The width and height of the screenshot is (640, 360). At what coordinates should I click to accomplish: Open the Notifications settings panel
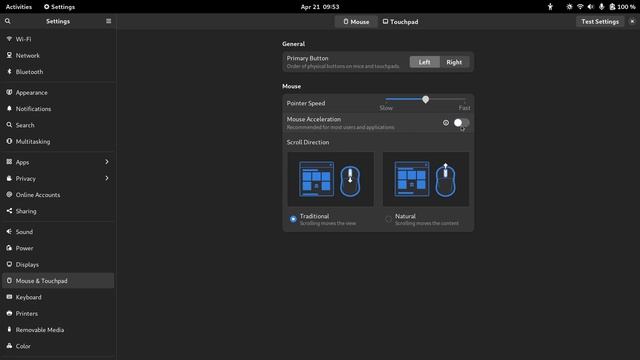58,109
